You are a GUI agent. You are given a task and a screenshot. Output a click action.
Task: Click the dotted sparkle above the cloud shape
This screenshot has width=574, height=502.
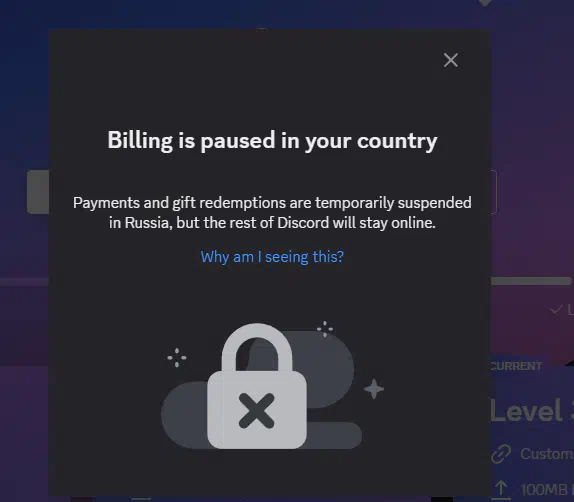point(325,329)
